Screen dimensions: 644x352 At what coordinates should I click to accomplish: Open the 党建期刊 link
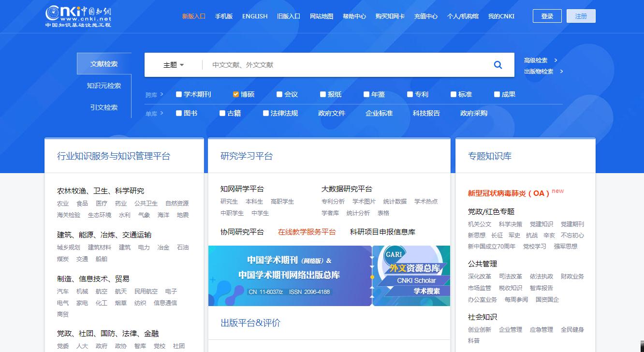[x=572, y=224]
